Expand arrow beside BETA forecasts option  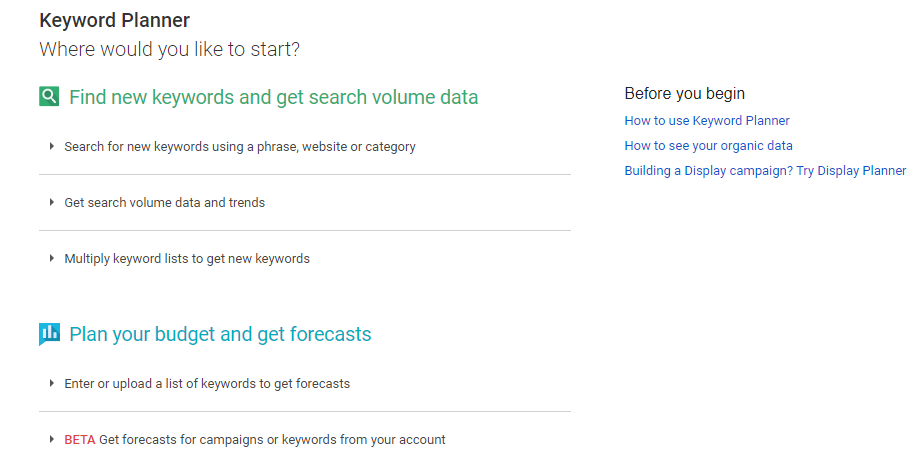coord(51,439)
